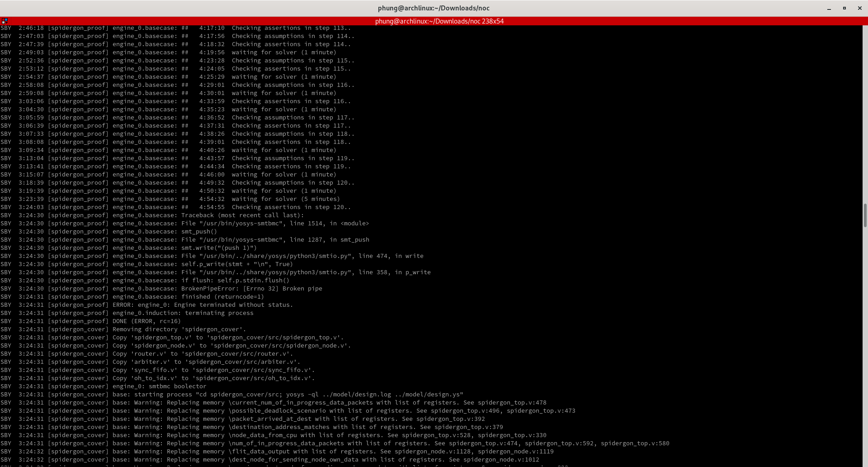This screenshot has height=467, width=868.
Task: Minimize the terminal window
Action: click(829, 8)
